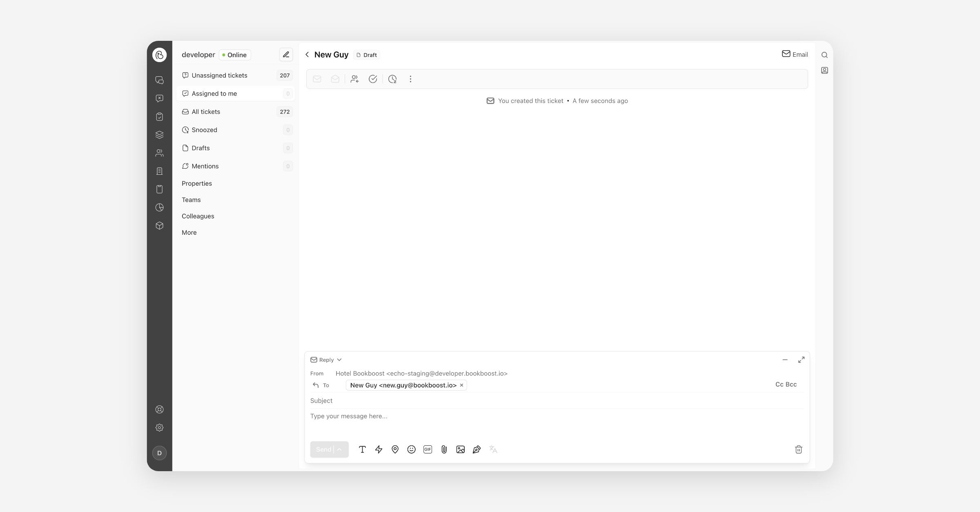Open the Drafts folder
Screen dimensions: 980x512
[x=235, y=148]
